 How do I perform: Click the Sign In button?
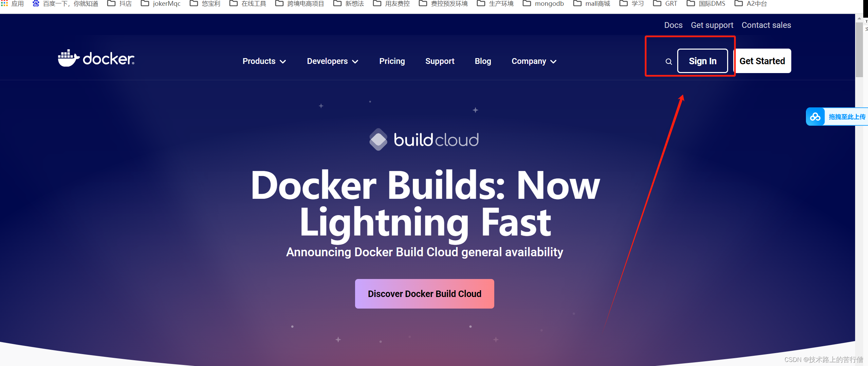pos(702,61)
